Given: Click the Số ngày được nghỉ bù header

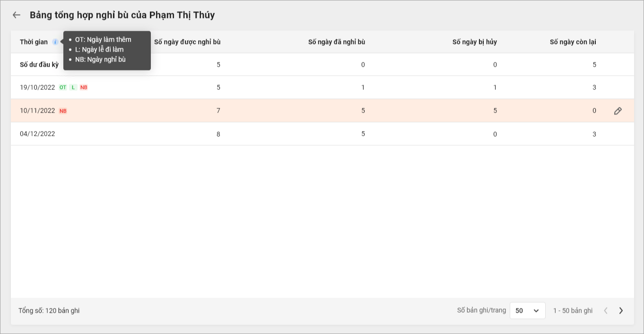Looking at the screenshot, I should [x=187, y=42].
